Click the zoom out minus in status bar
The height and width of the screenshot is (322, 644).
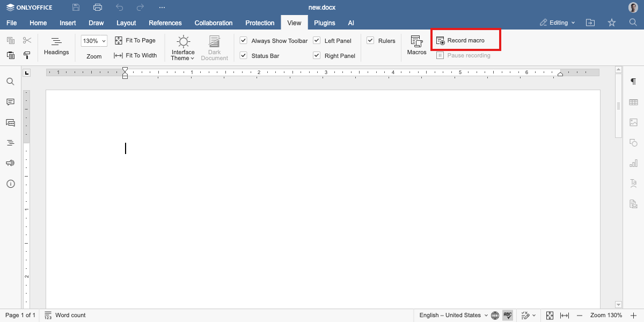(579, 315)
